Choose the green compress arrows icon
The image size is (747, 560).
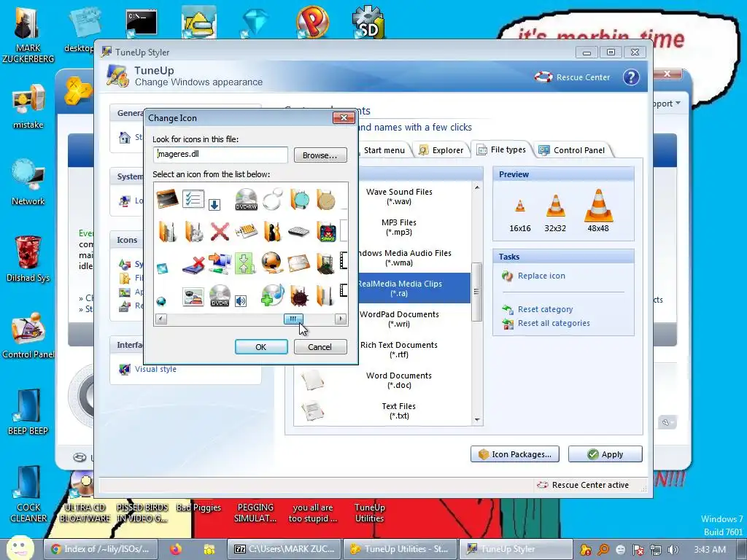point(245,264)
